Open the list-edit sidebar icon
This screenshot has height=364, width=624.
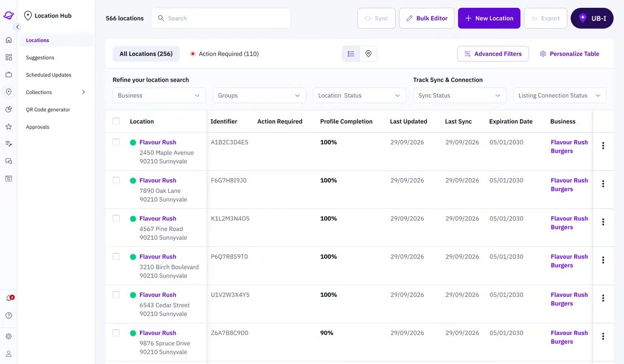[8, 144]
